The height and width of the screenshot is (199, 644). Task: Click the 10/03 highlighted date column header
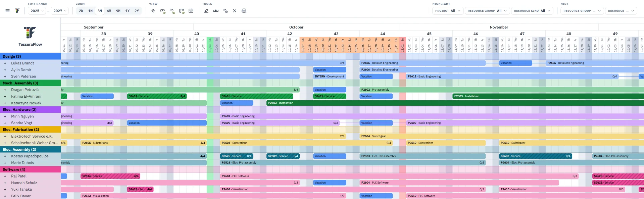tap(210, 45)
